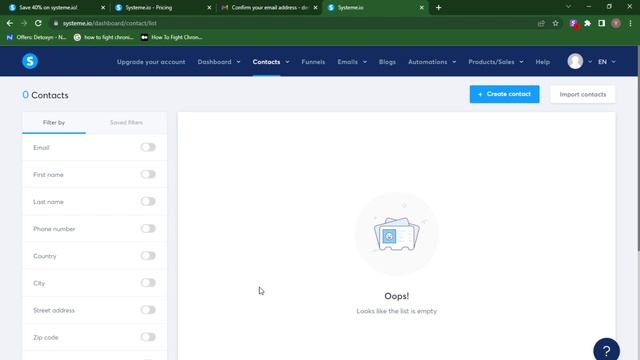Enable the Last name filter toggle
This screenshot has width=640, height=360.
(x=148, y=202)
